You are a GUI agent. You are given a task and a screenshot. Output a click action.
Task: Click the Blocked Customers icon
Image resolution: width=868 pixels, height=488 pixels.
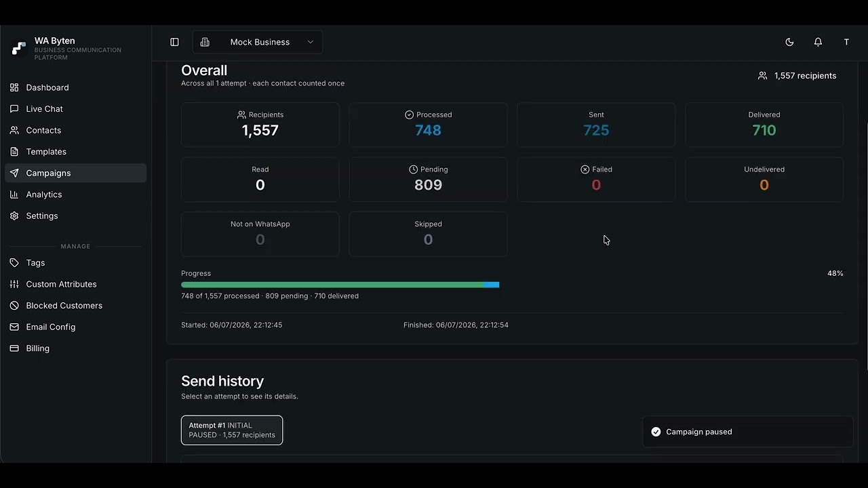click(14, 306)
